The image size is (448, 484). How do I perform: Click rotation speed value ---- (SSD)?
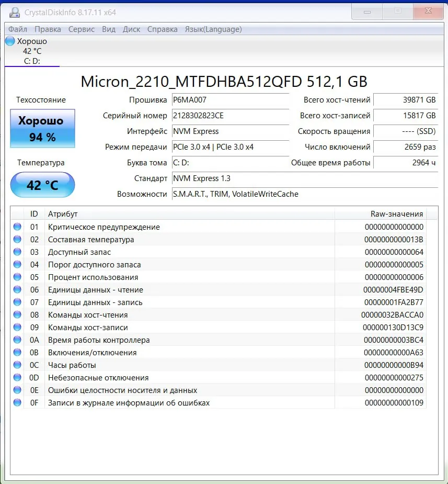click(406, 131)
